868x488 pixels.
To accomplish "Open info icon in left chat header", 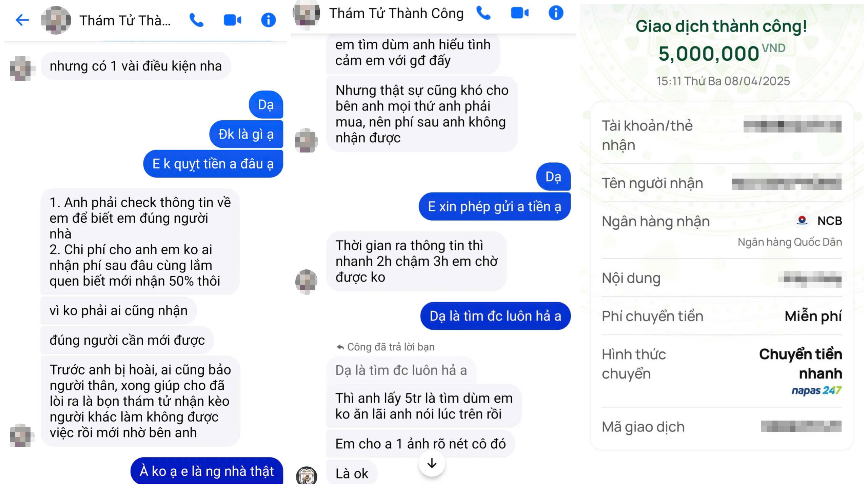I will [268, 20].
